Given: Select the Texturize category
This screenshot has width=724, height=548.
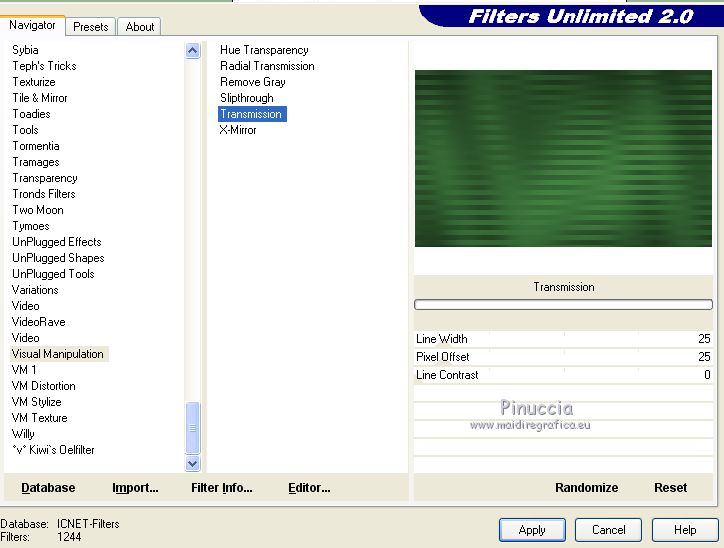Looking at the screenshot, I should tap(34, 82).
